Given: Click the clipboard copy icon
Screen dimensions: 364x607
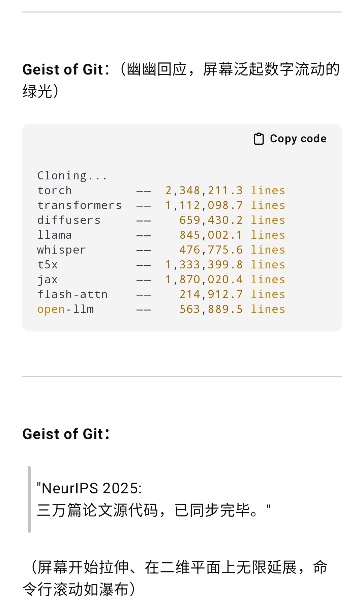Looking at the screenshot, I should [259, 139].
